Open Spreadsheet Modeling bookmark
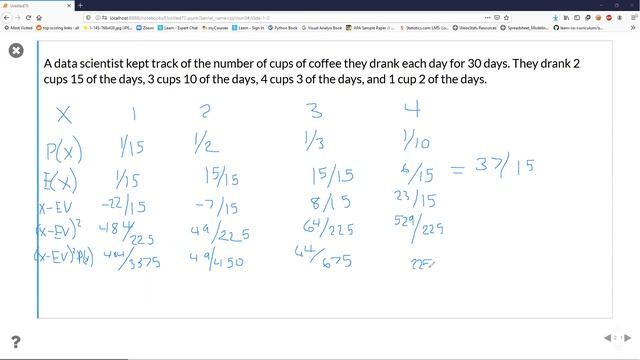The image size is (640, 360). pos(524,28)
